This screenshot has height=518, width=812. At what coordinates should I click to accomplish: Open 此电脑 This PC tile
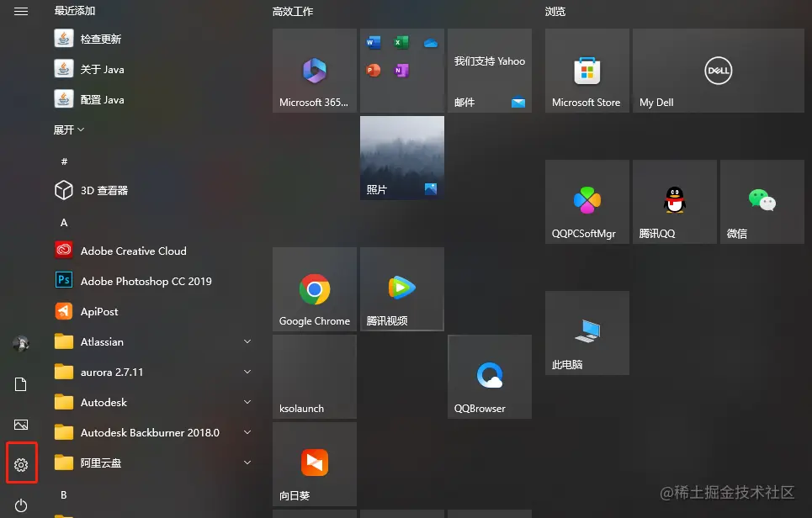(587, 333)
